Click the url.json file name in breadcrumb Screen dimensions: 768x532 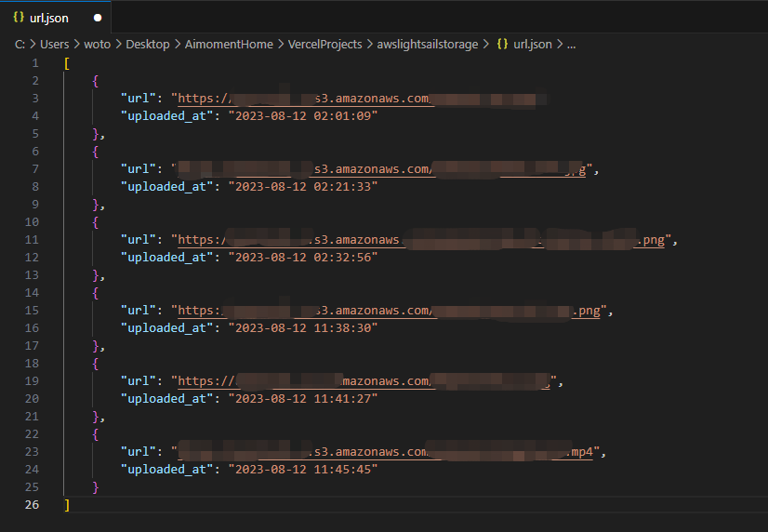(532, 44)
